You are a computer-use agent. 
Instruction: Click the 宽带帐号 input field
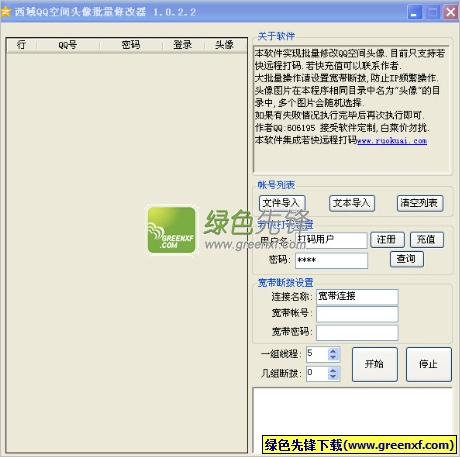[x=357, y=314]
